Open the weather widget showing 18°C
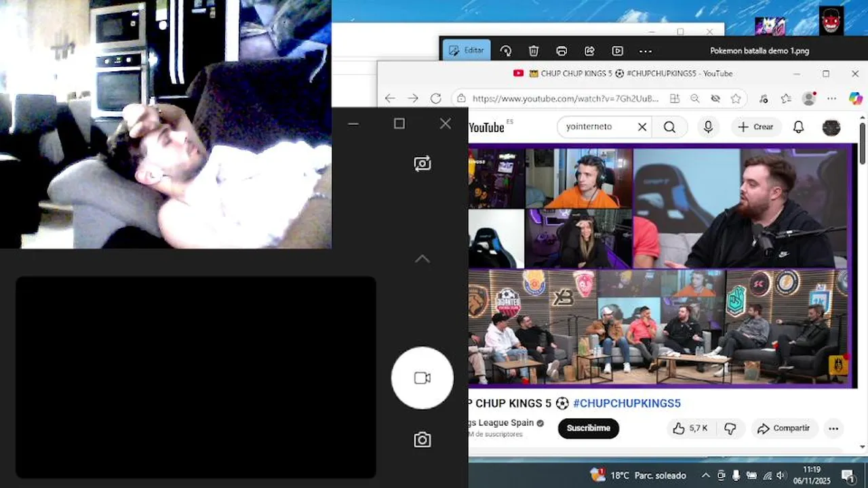Image resolution: width=868 pixels, height=488 pixels. click(638, 475)
